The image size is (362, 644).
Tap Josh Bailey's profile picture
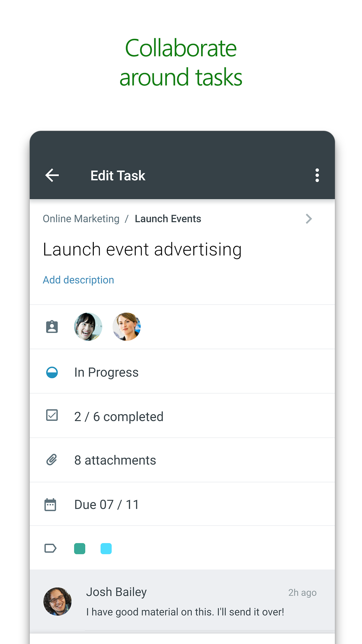pos(57,601)
